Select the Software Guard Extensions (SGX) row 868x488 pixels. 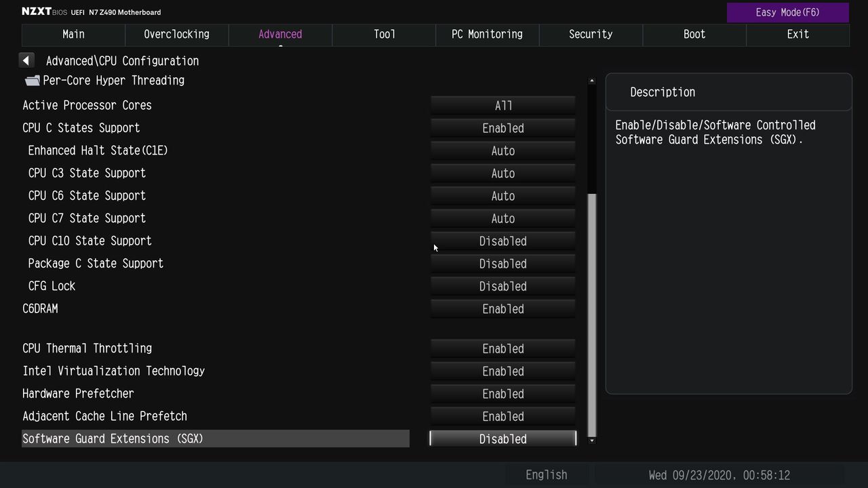(x=216, y=439)
